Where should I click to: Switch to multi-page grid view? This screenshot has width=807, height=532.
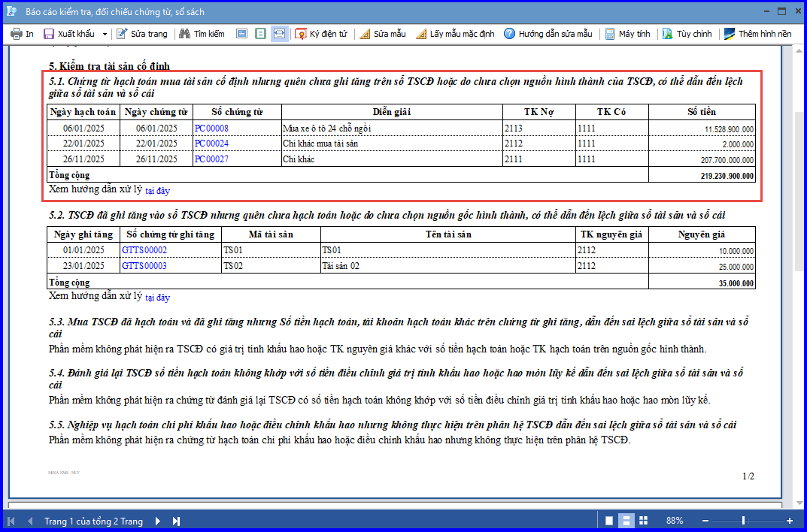pyautogui.click(x=643, y=521)
